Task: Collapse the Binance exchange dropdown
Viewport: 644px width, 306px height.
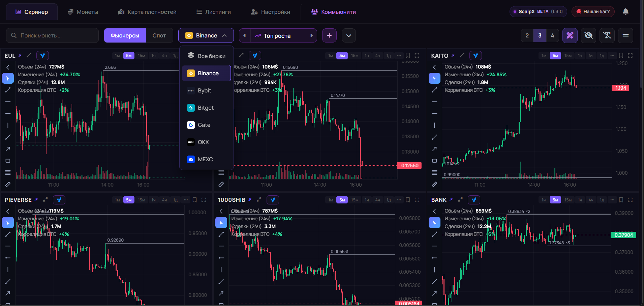Action: (206, 35)
